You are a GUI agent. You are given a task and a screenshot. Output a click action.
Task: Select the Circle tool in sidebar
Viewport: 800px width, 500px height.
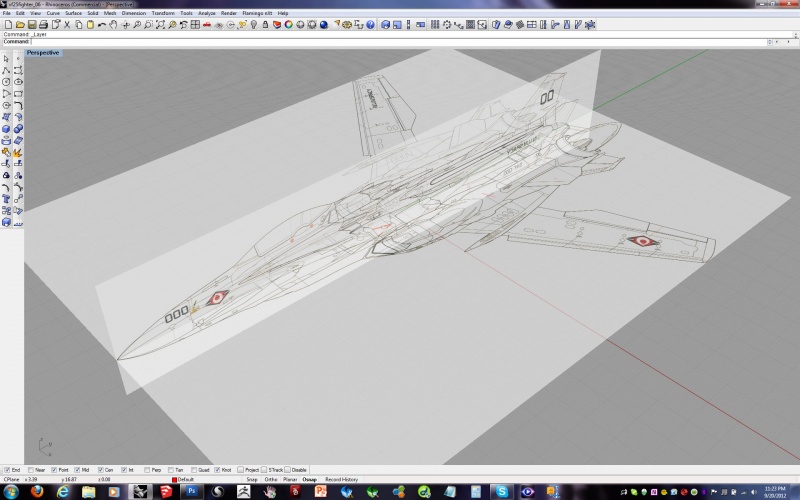click(x=6, y=82)
